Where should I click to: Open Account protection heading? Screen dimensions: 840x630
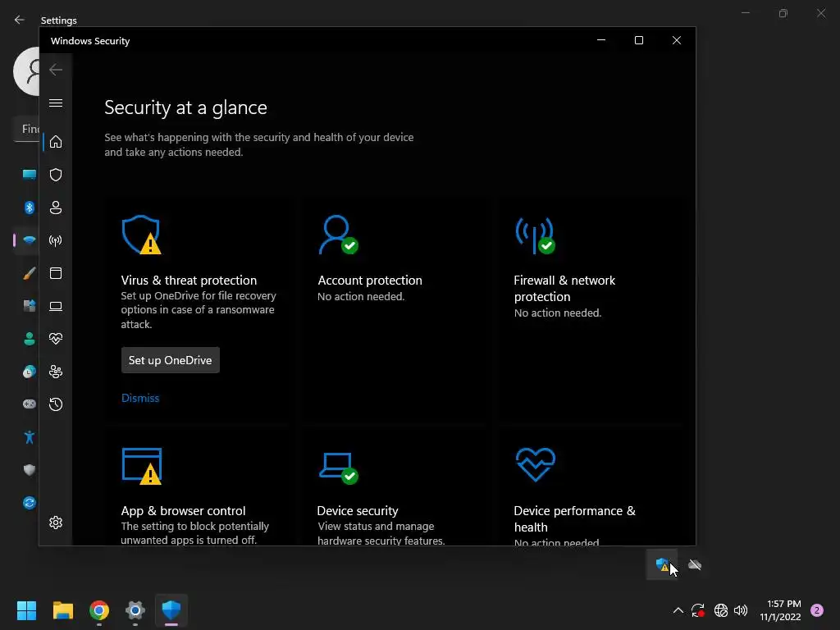370,281
